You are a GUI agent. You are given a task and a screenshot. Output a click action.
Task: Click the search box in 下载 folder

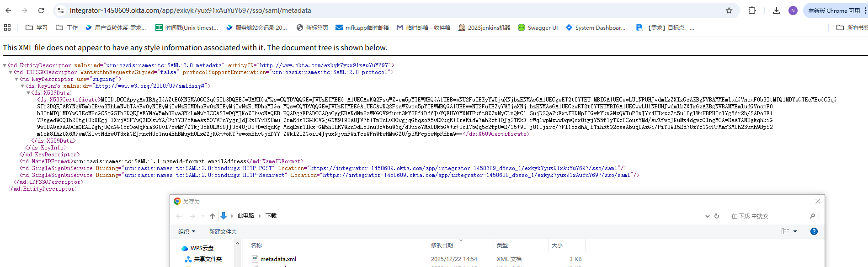click(768, 216)
